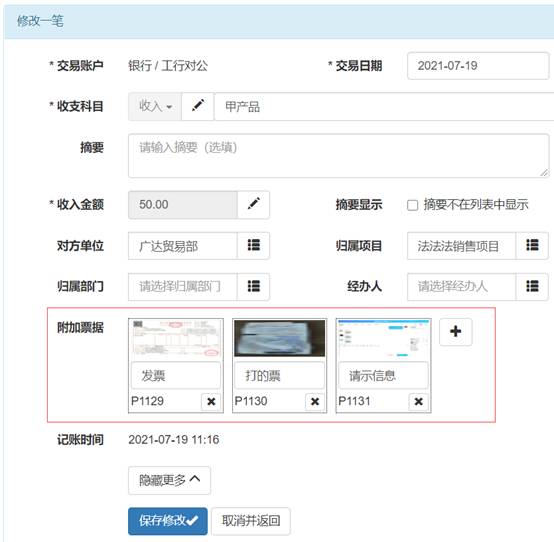Click the 2021-07-19 11:16 记账时间 value
The height and width of the screenshot is (542, 554).
173,440
